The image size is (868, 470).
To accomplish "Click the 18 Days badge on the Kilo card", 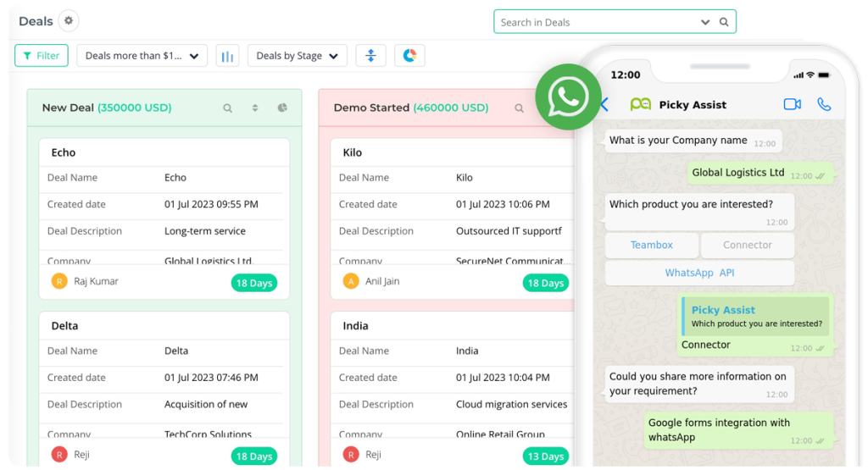I will (545, 283).
